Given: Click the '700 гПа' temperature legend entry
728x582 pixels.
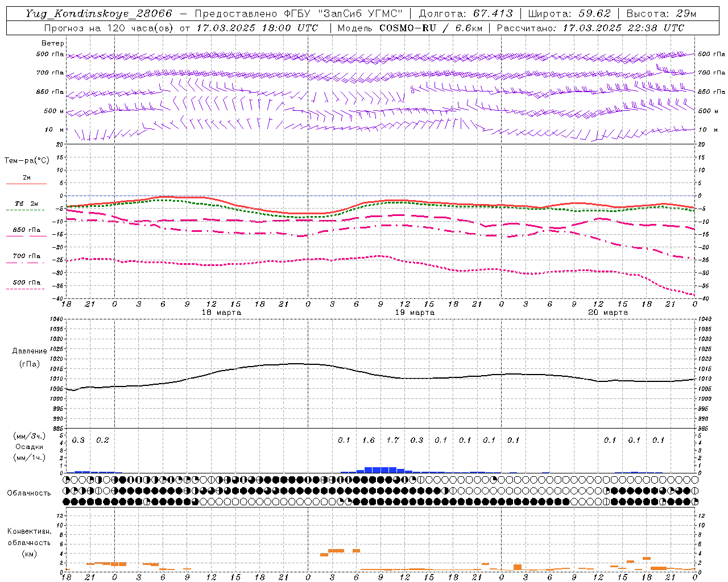Looking at the screenshot, I should [26, 256].
